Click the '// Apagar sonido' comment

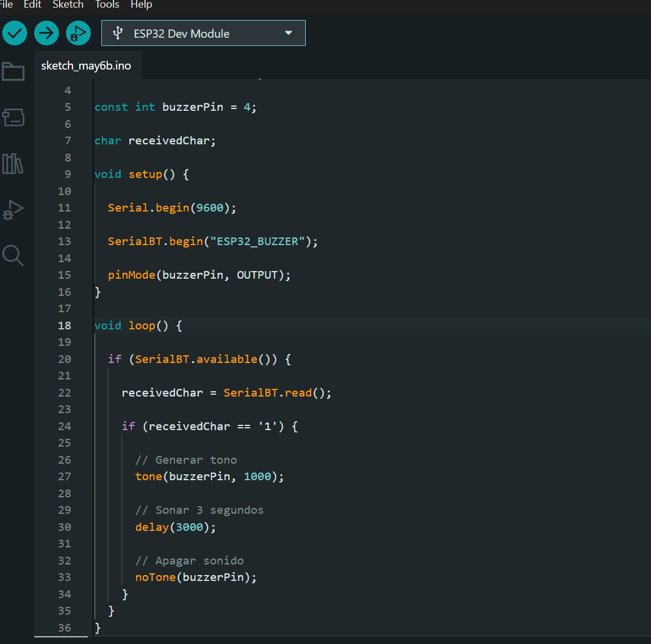point(189,561)
